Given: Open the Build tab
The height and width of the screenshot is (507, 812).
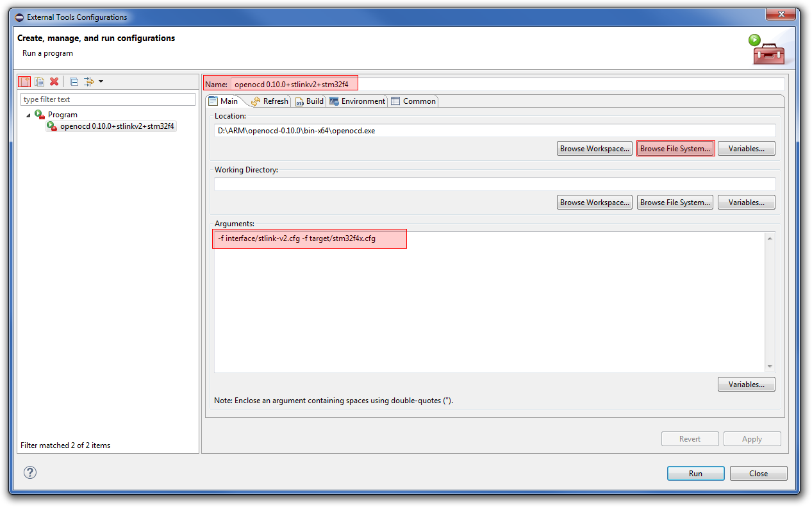Looking at the screenshot, I should pyautogui.click(x=309, y=101).
